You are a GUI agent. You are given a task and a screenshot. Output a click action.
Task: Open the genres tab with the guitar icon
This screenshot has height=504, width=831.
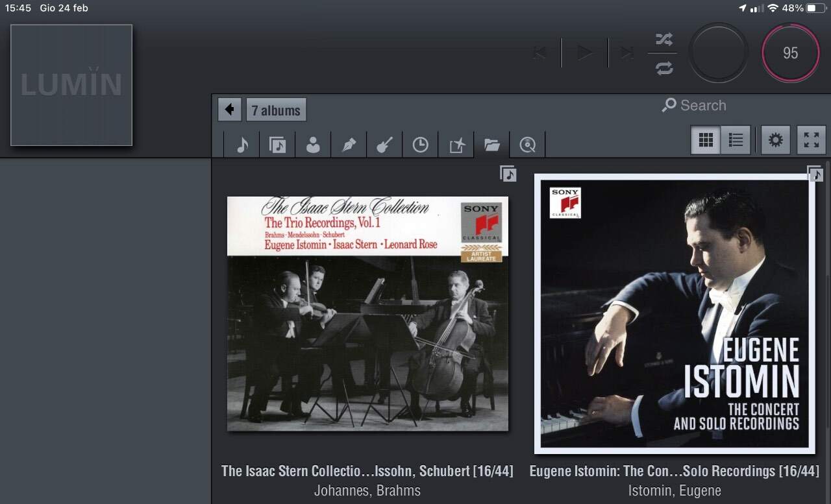[384, 145]
